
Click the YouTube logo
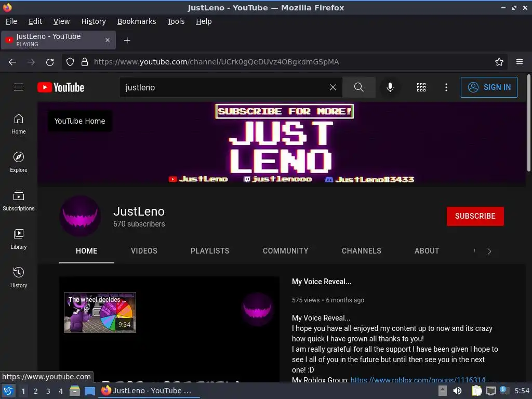61,87
